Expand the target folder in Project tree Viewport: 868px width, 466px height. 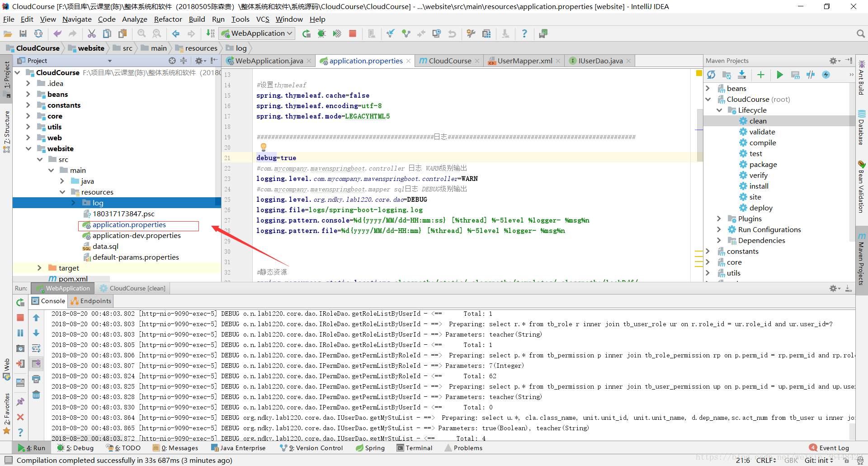[x=40, y=268]
